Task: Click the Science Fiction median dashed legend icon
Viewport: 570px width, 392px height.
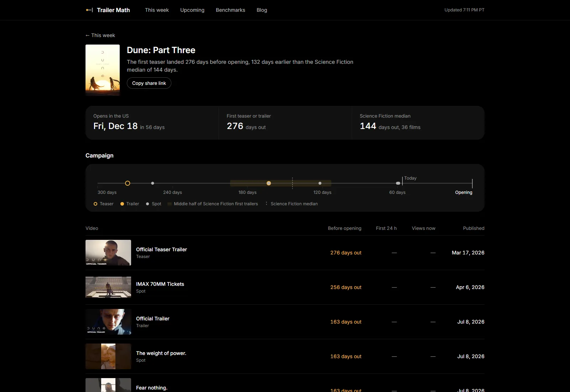Action: pyautogui.click(x=266, y=203)
